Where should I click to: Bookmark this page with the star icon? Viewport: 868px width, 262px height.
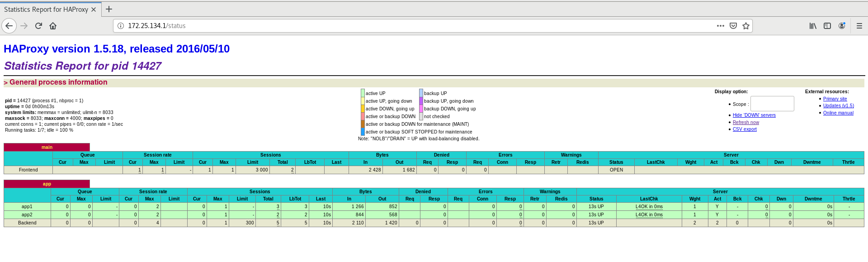coord(746,26)
